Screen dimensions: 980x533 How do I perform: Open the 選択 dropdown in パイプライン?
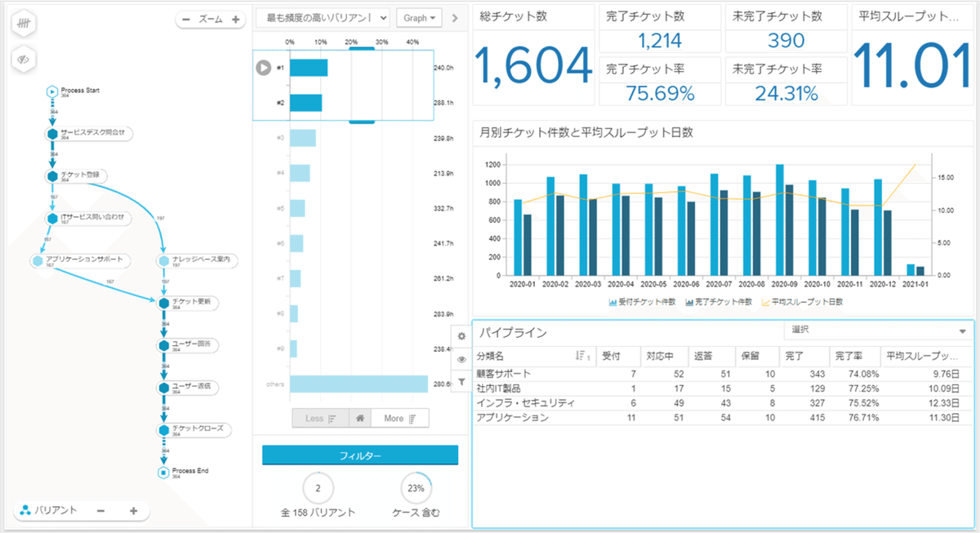(x=878, y=331)
